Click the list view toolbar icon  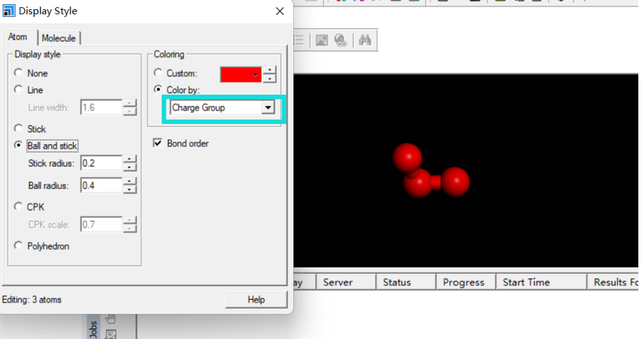click(x=299, y=40)
